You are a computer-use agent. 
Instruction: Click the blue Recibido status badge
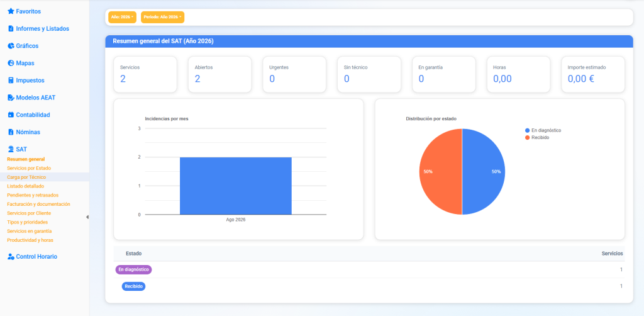(133, 286)
